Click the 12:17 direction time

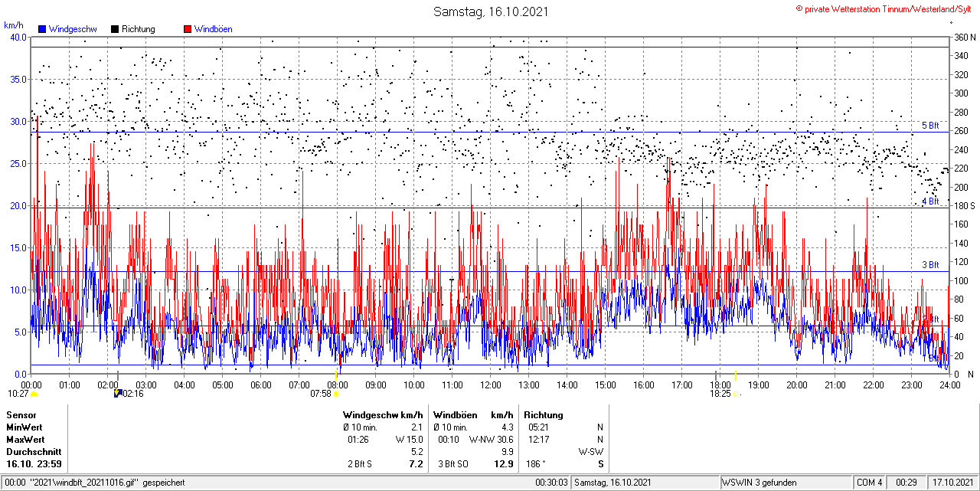coord(538,440)
